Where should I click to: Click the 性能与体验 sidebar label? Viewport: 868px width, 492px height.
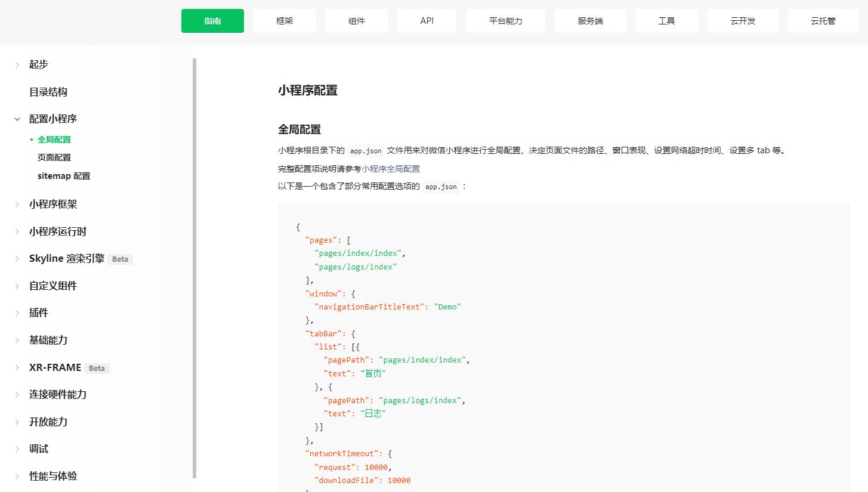point(53,476)
